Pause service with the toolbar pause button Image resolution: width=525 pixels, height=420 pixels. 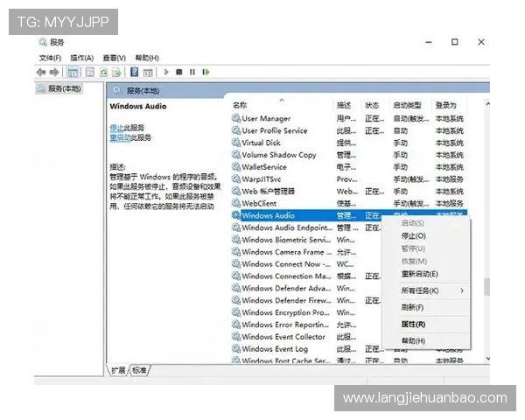click(192, 72)
